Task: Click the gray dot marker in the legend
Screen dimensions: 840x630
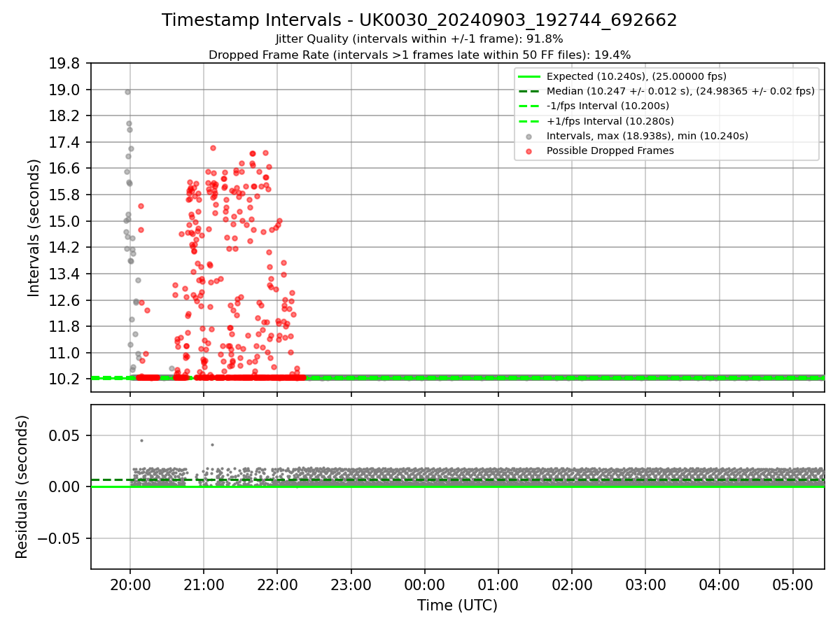Action: coord(528,136)
